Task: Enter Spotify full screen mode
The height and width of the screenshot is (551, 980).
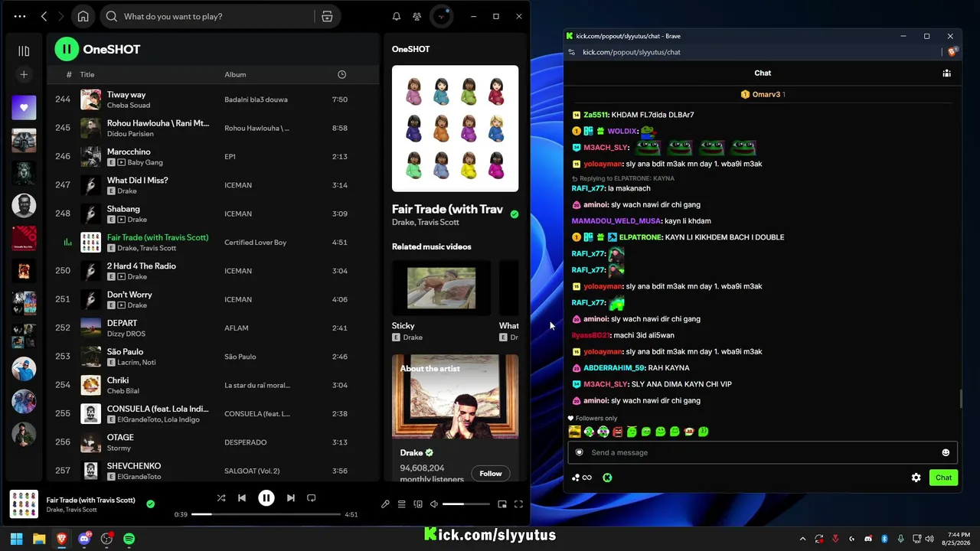Action: tap(518, 504)
